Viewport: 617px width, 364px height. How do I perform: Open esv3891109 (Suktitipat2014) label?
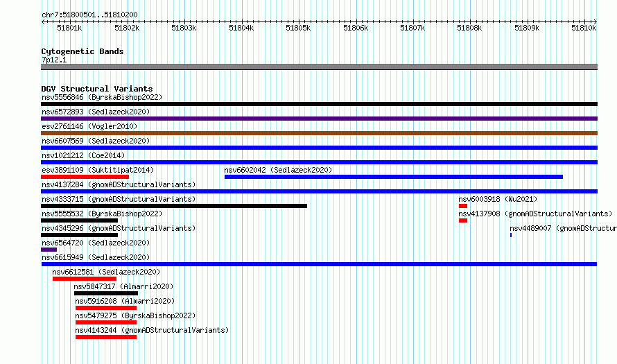coord(98,170)
